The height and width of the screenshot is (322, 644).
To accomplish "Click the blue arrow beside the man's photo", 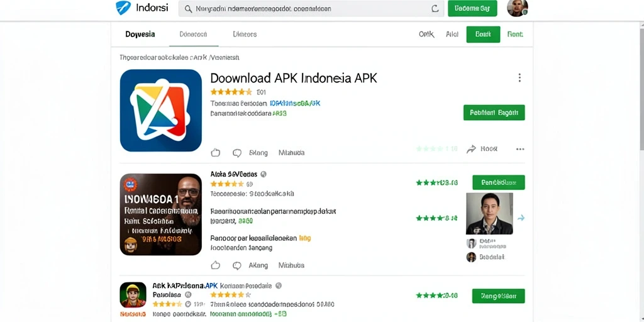I will [521, 218].
